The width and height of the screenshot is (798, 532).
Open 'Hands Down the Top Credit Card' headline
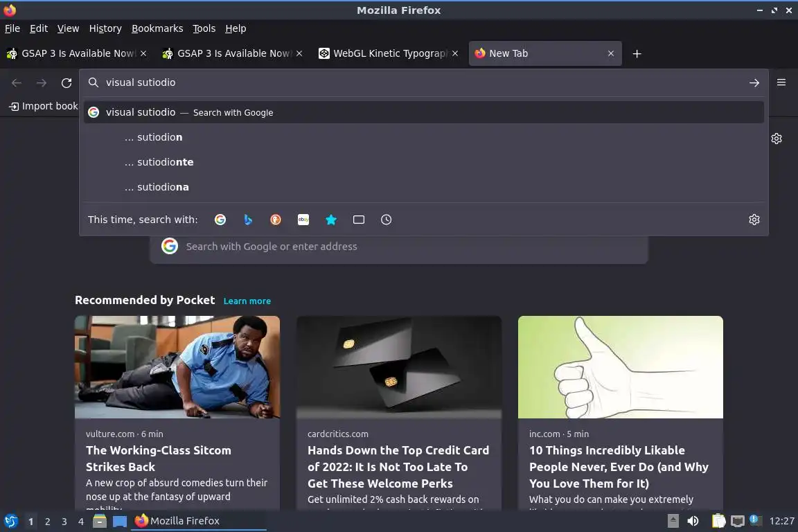(x=398, y=467)
